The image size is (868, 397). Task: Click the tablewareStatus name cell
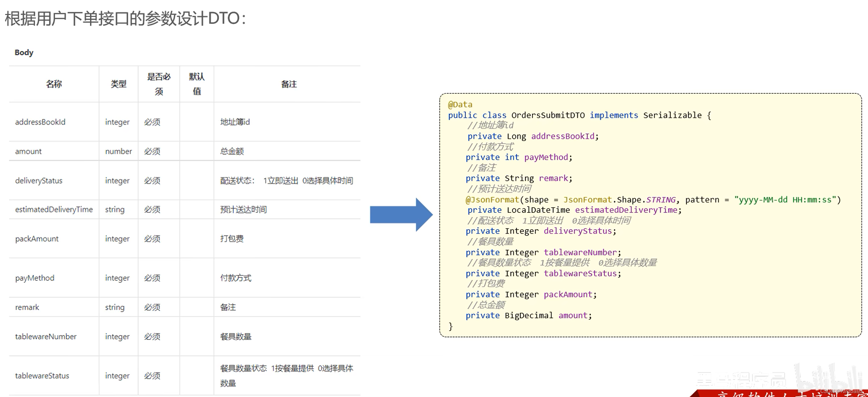click(42, 376)
